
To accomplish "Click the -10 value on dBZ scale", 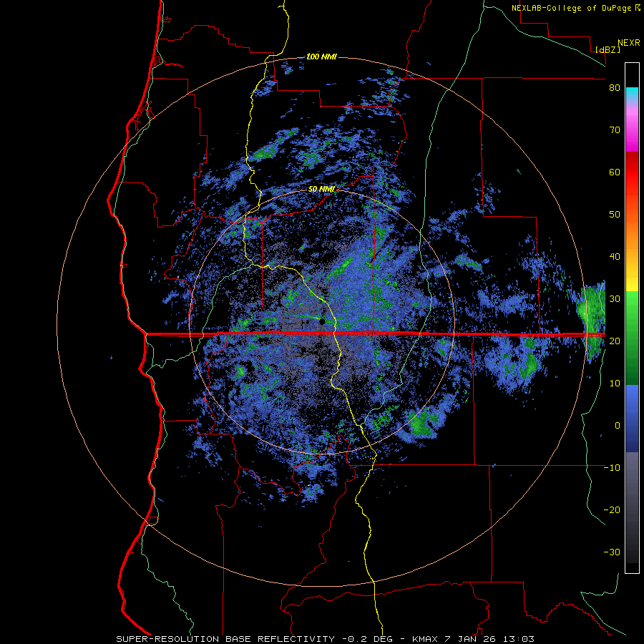I will (612, 467).
